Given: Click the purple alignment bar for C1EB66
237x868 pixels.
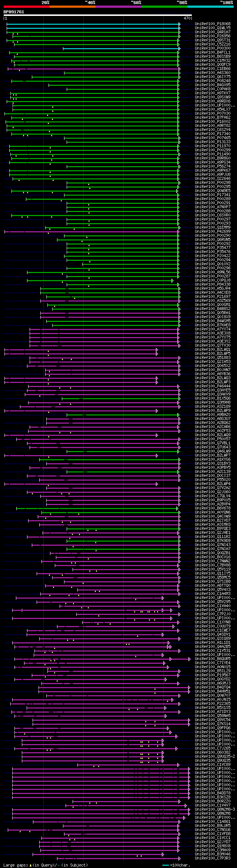Looking at the screenshot, I should pos(94,69).
